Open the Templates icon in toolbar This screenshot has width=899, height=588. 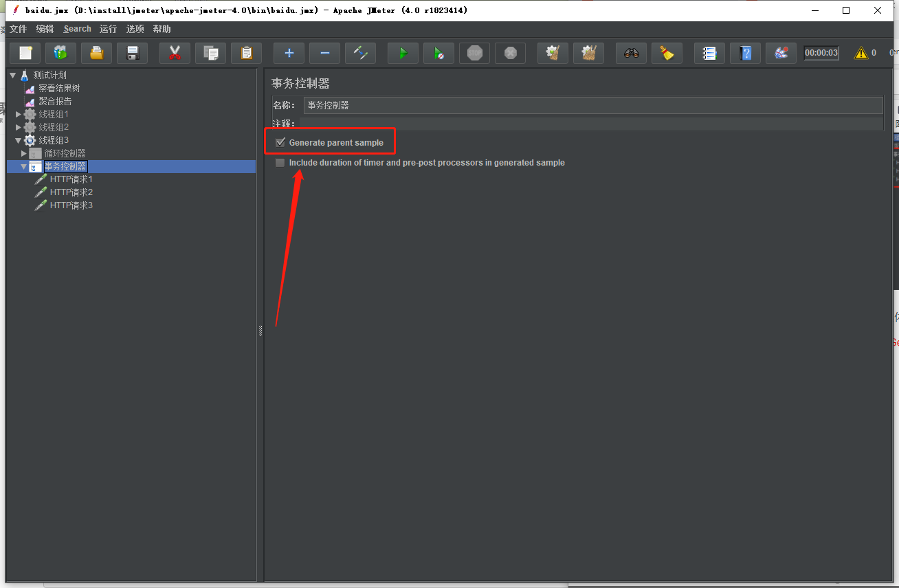[61, 53]
